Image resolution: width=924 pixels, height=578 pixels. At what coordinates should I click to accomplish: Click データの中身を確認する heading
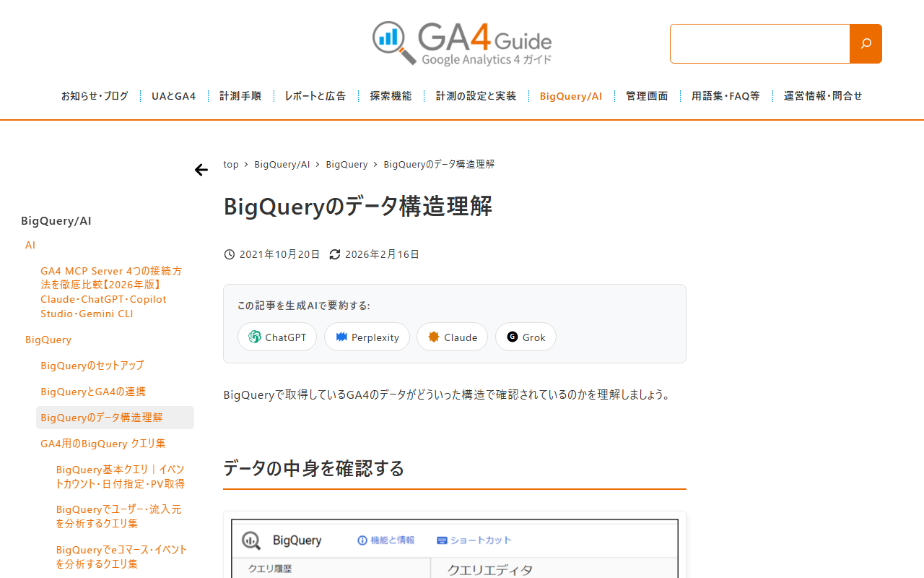tap(314, 468)
